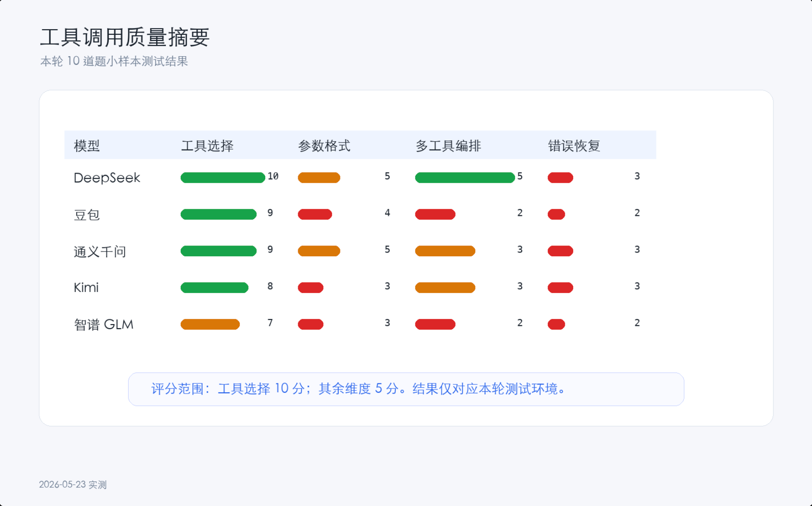Screen dimensions: 812x506
Task: Click DeepSeek's orange 参数格式 bar
Action: click(319, 178)
